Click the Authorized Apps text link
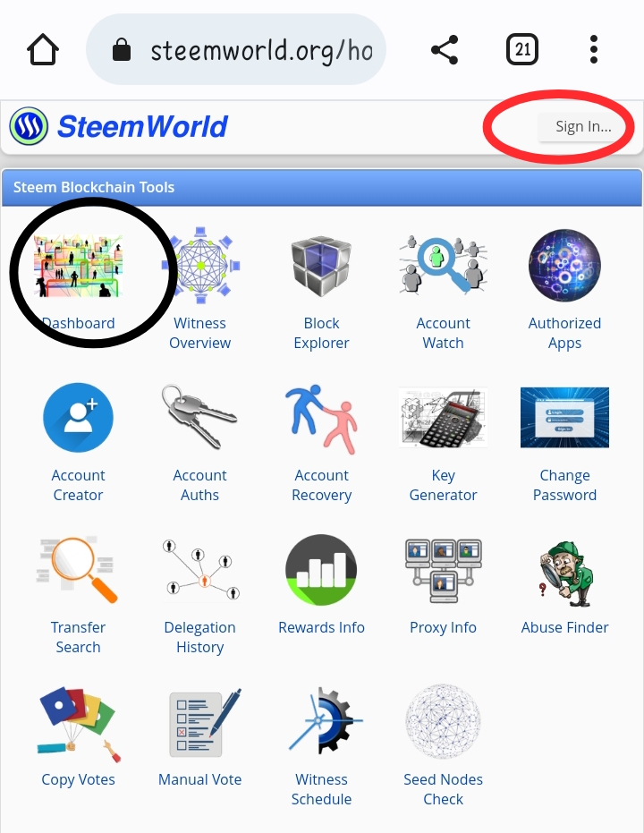 [x=565, y=333]
